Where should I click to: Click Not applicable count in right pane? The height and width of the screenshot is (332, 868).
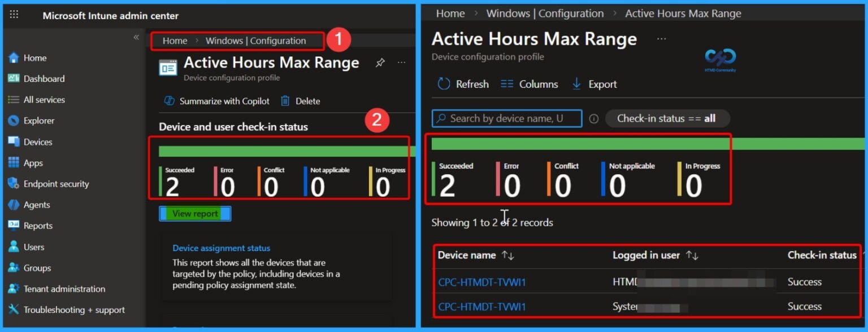(617, 186)
